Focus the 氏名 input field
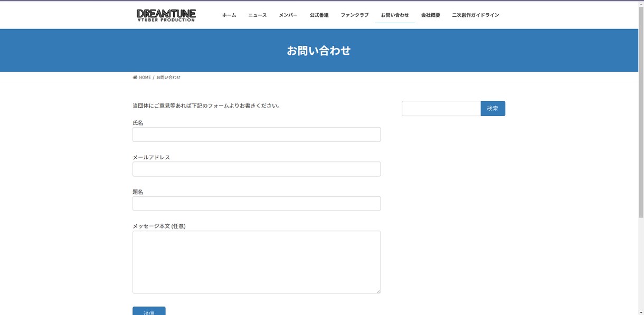The height and width of the screenshot is (315, 644). [x=257, y=135]
